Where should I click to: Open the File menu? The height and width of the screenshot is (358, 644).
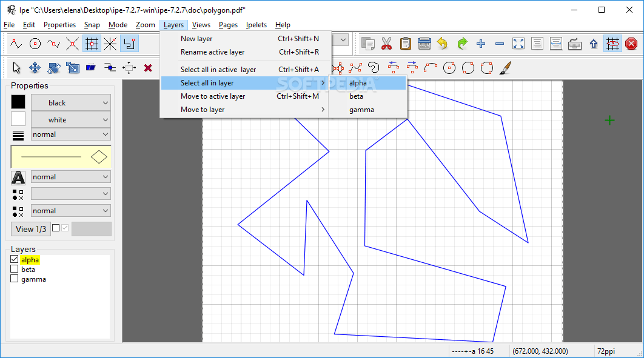point(9,25)
